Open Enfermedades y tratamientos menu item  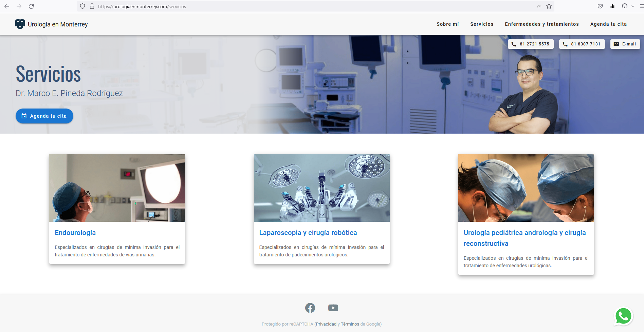pyautogui.click(x=541, y=24)
